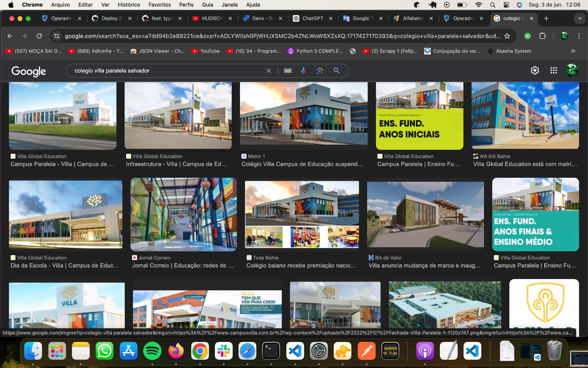Click the Google logo

(29, 71)
